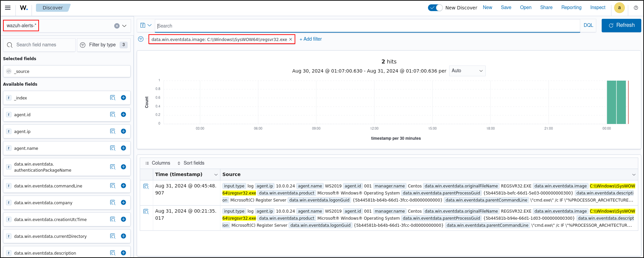
Task: Add the agent.ip field as column
Action: pos(123,131)
